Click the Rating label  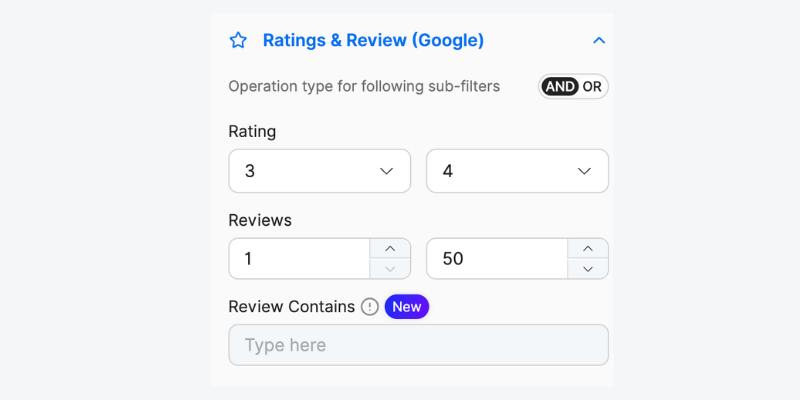click(x=252, y=132)
